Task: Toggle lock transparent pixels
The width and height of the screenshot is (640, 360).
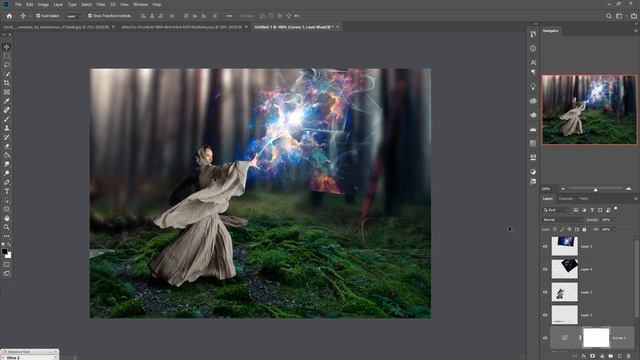Action: pyautogui.click(x=555, y=229)
